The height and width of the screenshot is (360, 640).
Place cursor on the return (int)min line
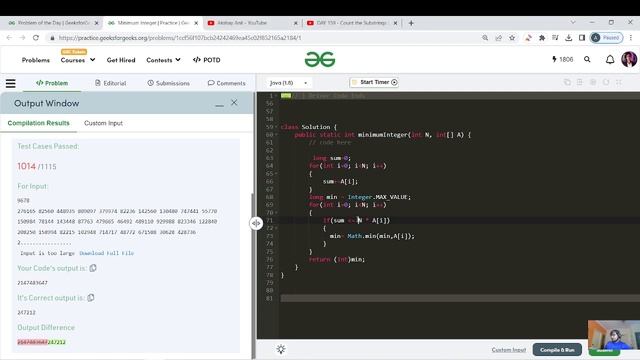(x=337, y=260)
